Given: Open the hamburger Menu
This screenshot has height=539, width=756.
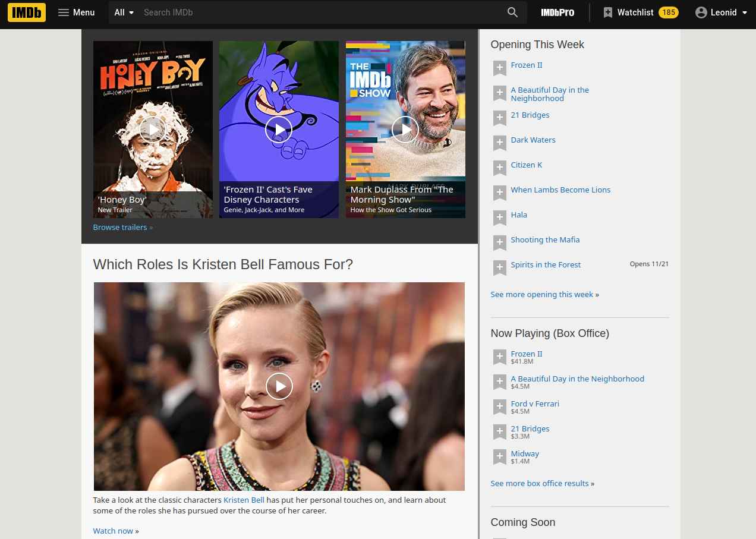Looking at the screenshot, I should (76, 12).
